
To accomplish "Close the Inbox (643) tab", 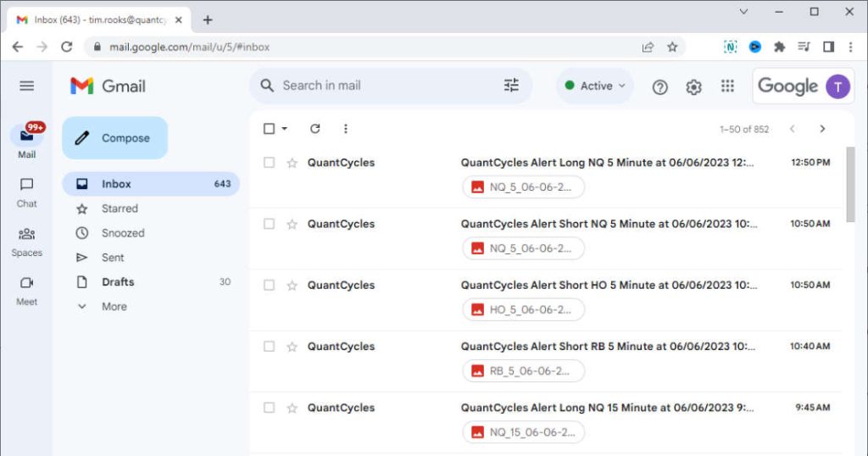I will click(x=178, y=20).
